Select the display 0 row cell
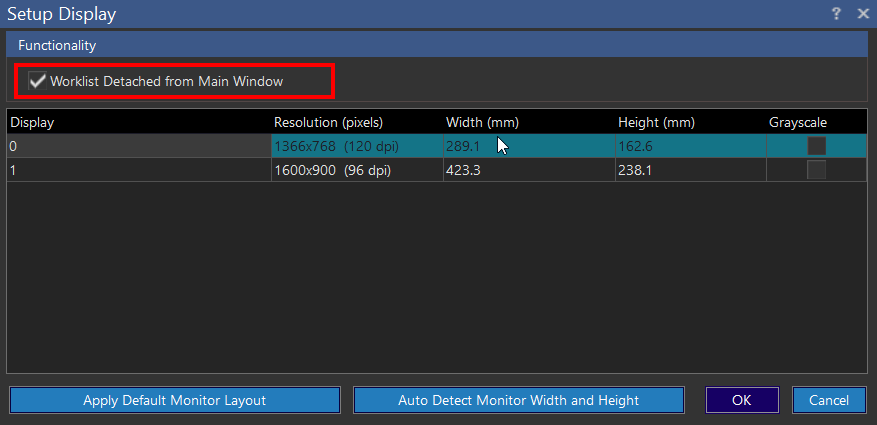Screen dimensions: 877x425 click(x=138, y=146)
